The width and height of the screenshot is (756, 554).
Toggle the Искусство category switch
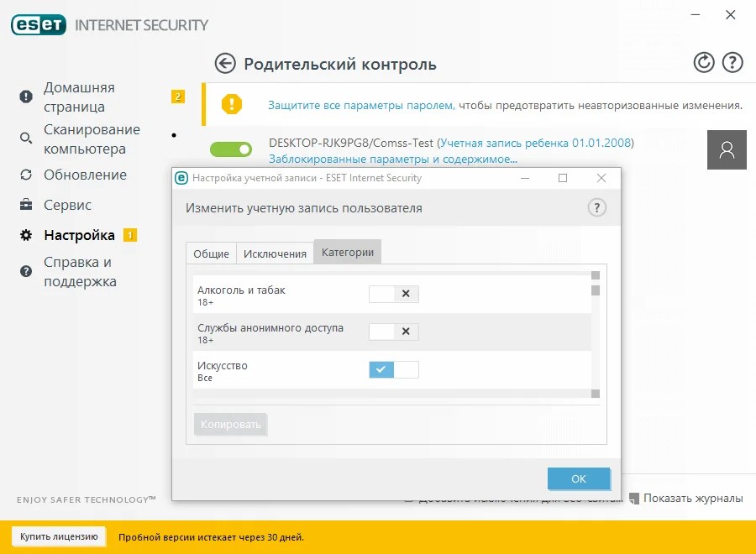point(393,369)
